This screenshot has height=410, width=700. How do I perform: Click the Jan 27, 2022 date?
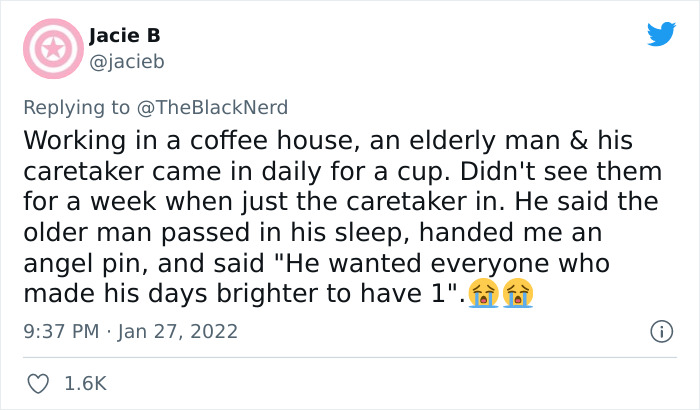click(x=180, y=330)
